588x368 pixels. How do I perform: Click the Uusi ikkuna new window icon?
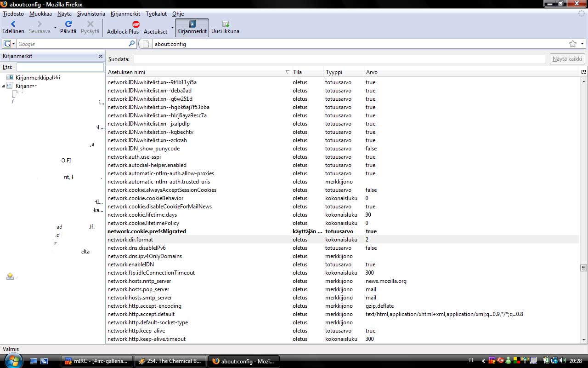click(225, 24)
